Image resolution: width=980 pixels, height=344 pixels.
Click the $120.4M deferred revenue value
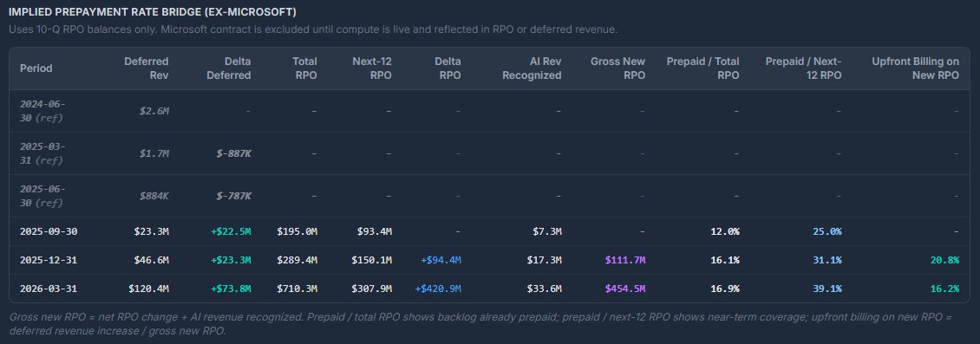[149, 289]
